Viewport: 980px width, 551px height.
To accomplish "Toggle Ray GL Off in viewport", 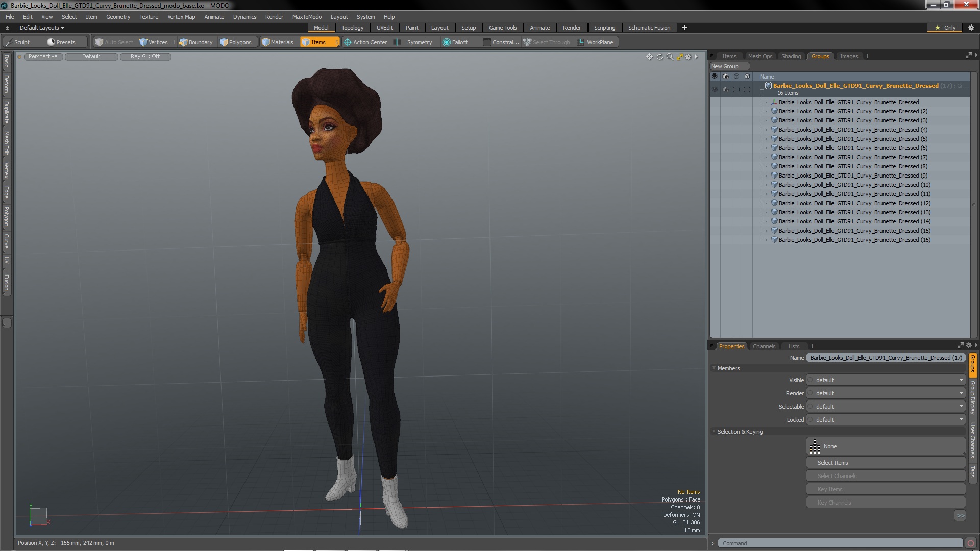I will [x=145, y=57].
